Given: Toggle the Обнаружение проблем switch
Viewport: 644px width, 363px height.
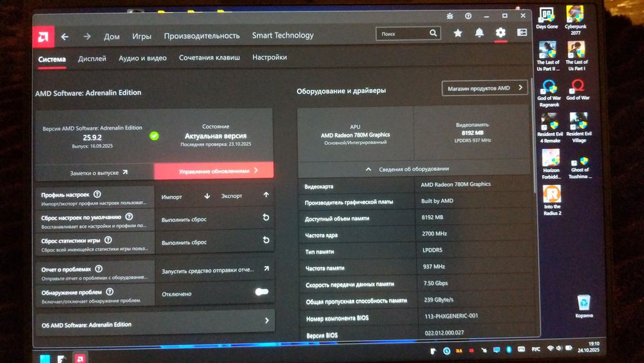Looking at the screenshot, I should coord(261,292).
